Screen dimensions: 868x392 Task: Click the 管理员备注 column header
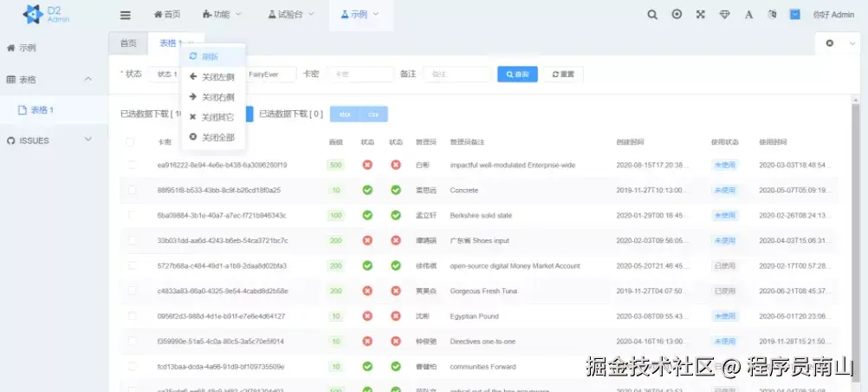click(x=467, y=142)
